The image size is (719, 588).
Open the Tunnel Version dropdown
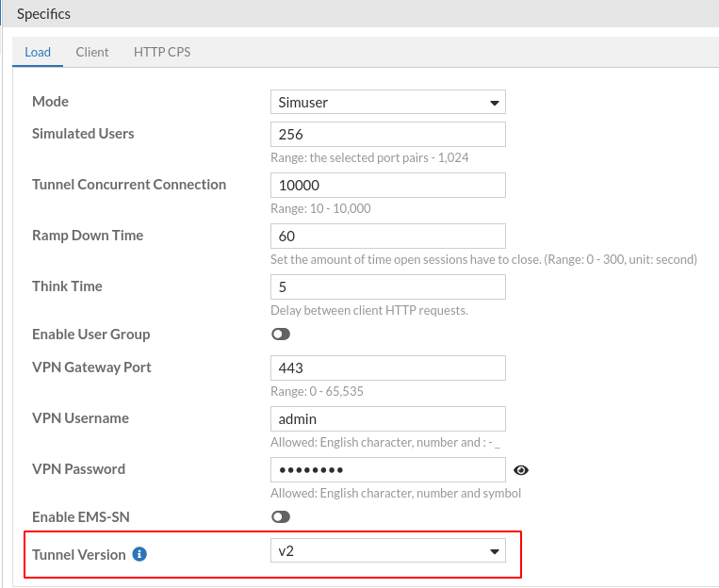(x=387, y=550)
